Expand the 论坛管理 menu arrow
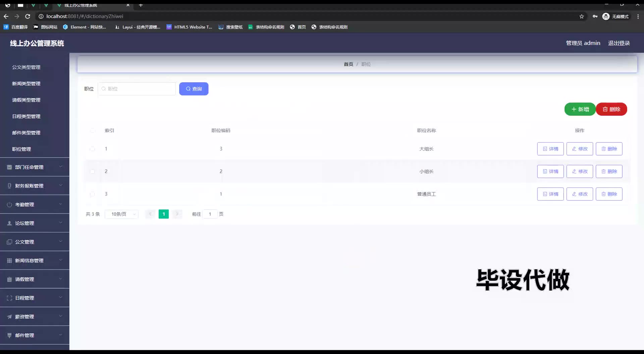The width and height of the screenshot is (644, 354). pos(61,223)
